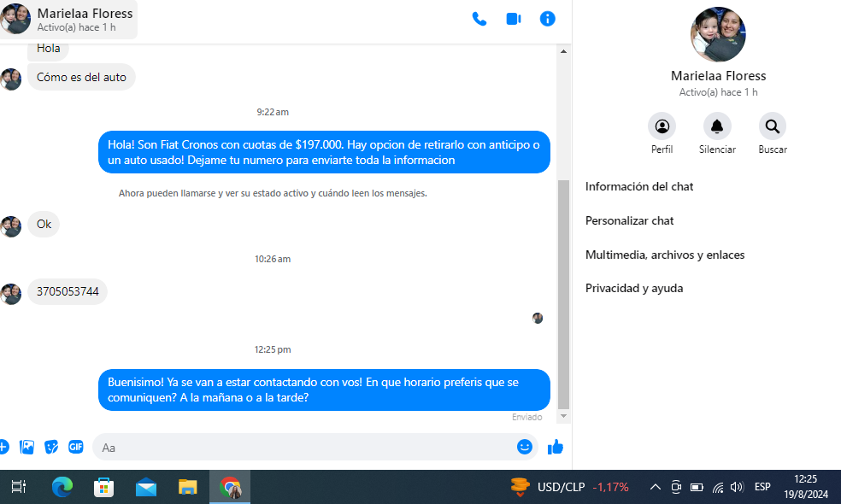
Task: Open the Mail app from taskbar
Action: [146, 488]
